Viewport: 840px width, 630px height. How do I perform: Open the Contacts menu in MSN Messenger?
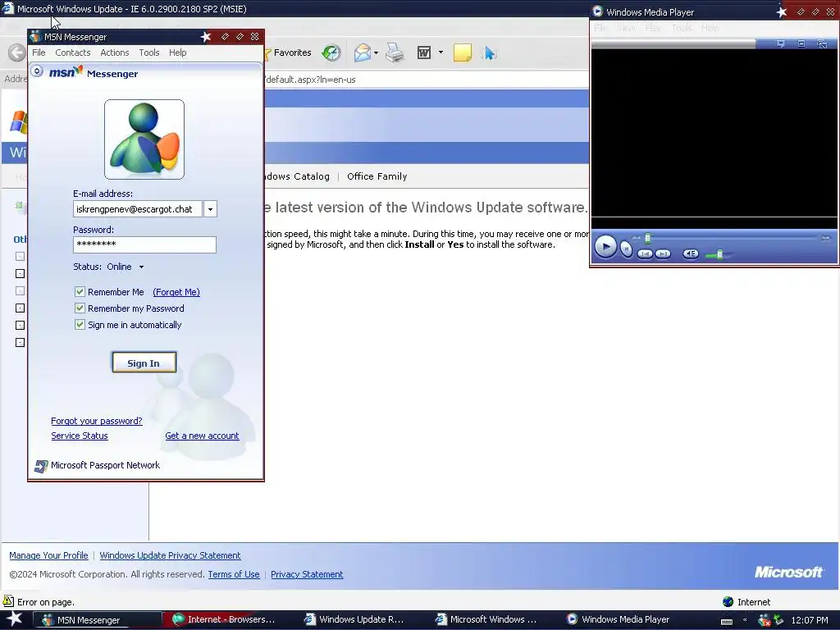click(73, 52)
